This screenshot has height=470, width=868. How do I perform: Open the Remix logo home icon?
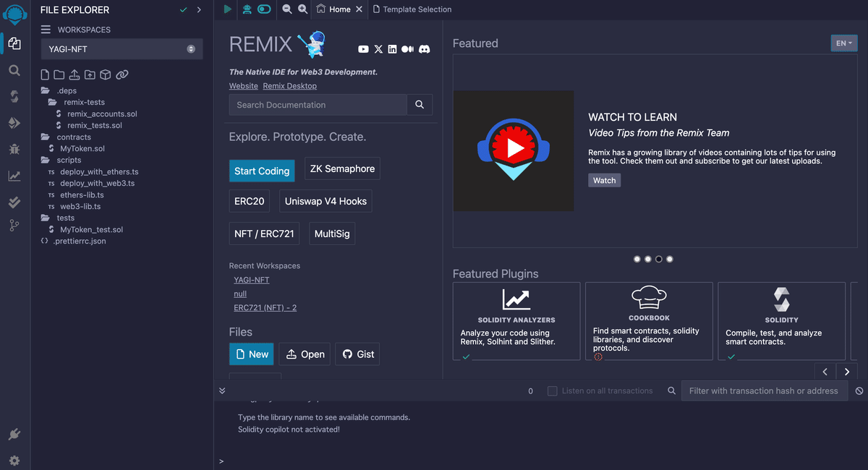click(14, 14)
